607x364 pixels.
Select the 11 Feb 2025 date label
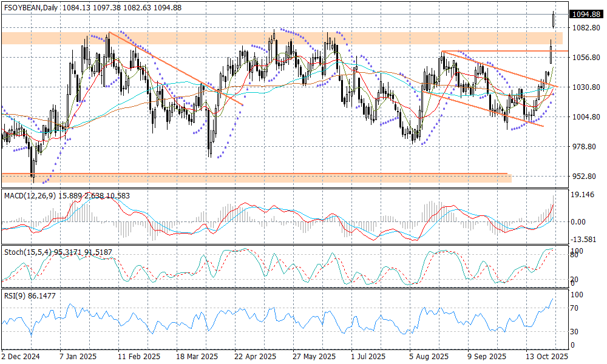139,357
